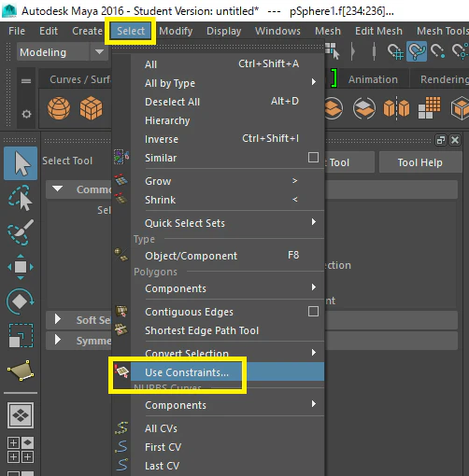Switch to Rendering shelf tab
Viewport: 469px width, 476px height.
444,79
